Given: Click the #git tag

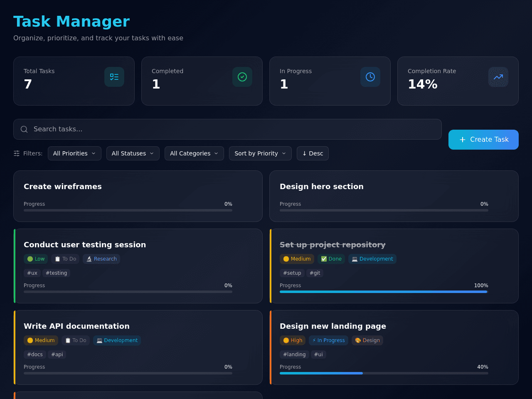Looking at the screenshot, I should click(x=315, y=273).
